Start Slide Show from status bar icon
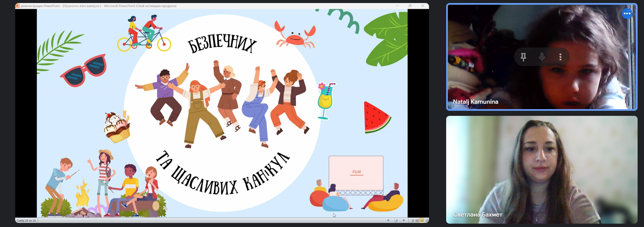 [x=427, y=221]
